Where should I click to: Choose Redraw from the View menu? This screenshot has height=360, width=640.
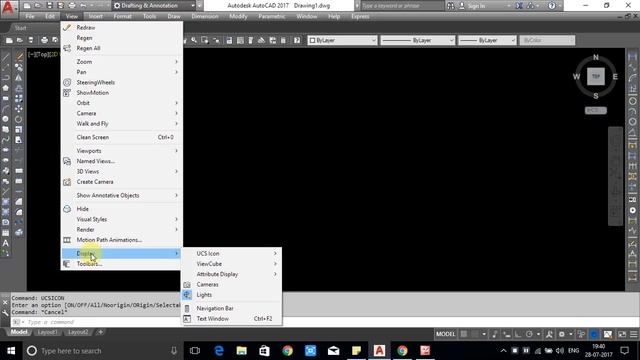coord(122,27)
